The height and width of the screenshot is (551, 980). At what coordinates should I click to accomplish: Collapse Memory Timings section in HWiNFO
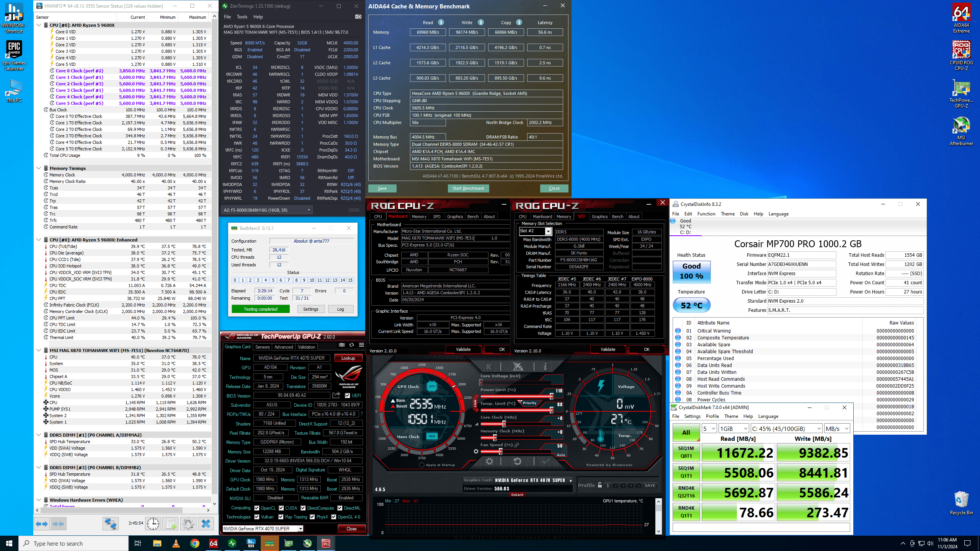(x=39, y=168)
